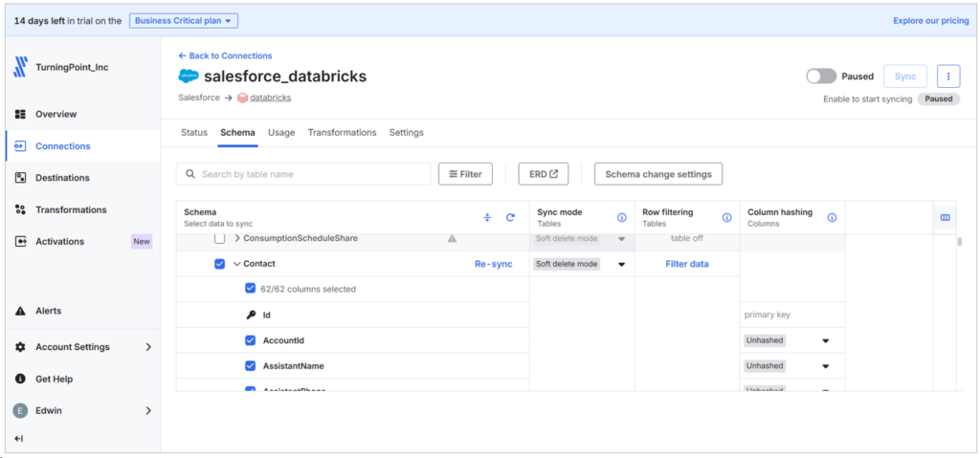Click Filter data for Contact
Image resolution: width=980 pixels, height=458 pixels.
[687, 264]
